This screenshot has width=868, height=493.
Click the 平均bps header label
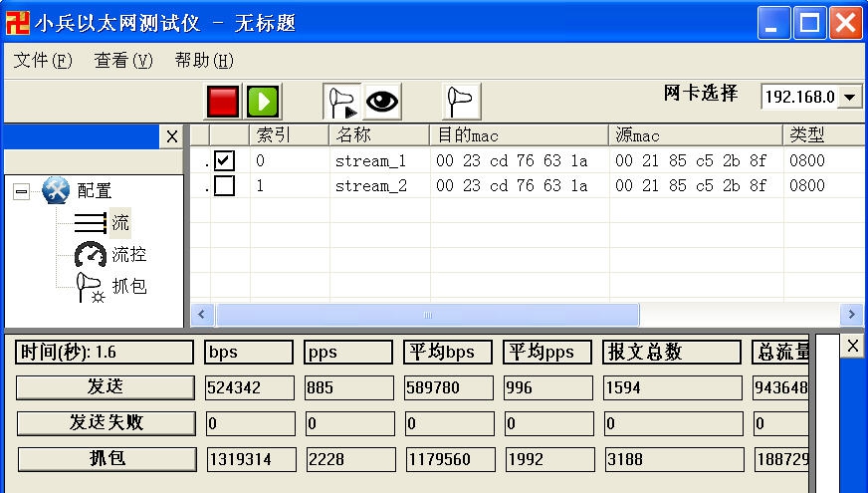click(448, 353)
